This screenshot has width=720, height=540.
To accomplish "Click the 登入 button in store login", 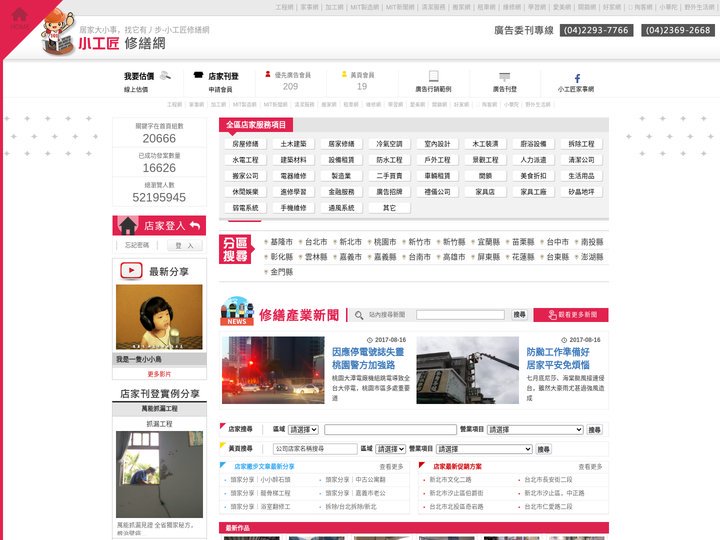I will click(x=185, y=246).
